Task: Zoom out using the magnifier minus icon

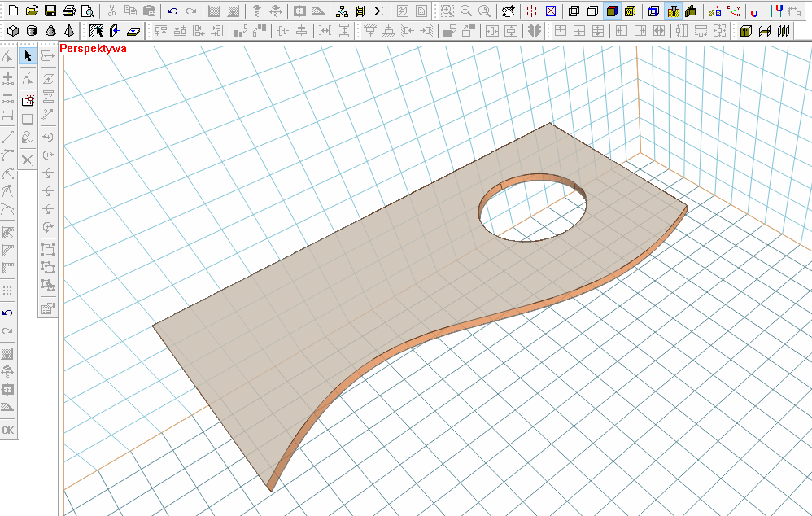Action: point(466,11)
